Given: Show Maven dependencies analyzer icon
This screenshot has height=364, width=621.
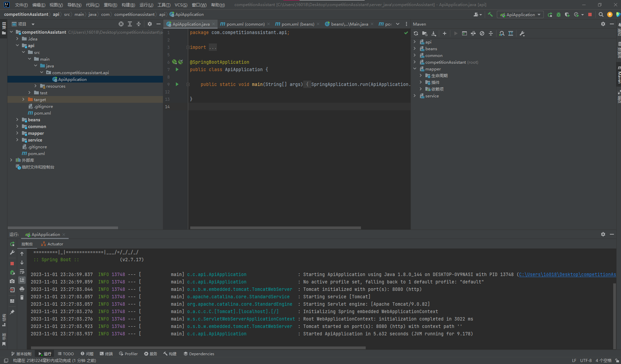Looking at the screenshot, I should (502, 33).
